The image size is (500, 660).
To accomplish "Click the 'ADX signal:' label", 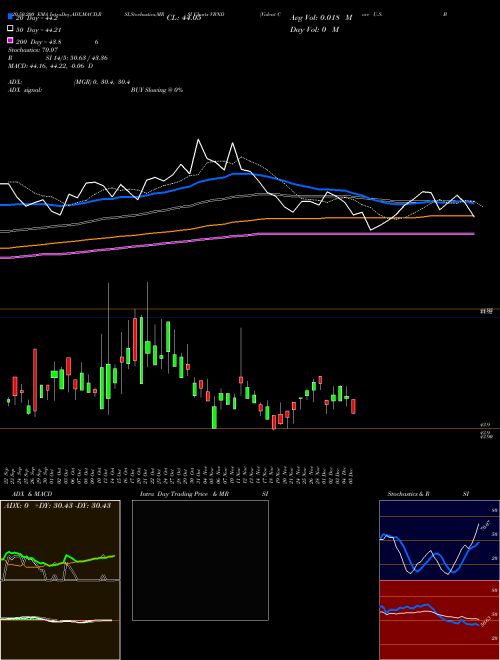I will tap(25, 90).
